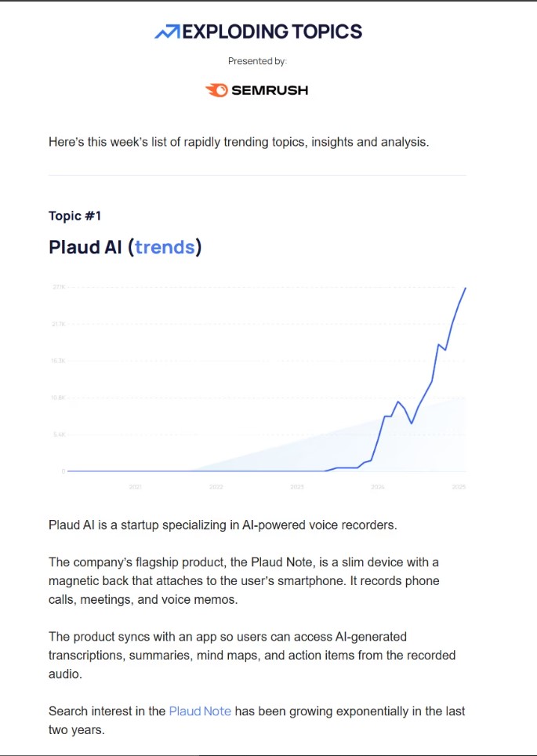Select the "Topic #1" label
Screen dimensions: 537x756
tap(74, 216)
